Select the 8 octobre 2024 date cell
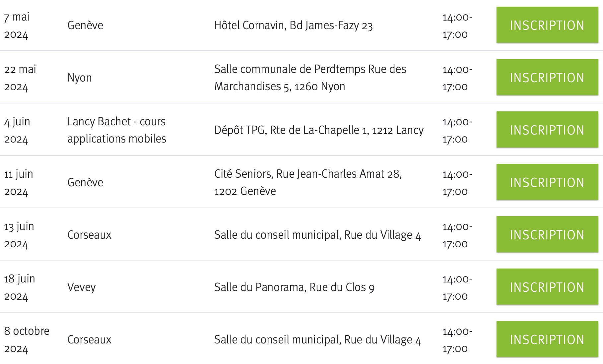The image size is (603, 364). 27,339
